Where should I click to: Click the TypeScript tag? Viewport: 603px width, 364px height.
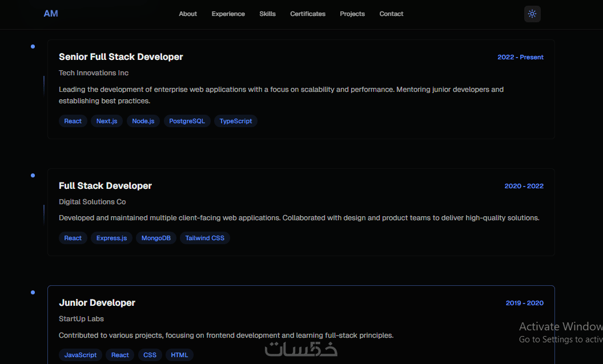tap(236, 121)
